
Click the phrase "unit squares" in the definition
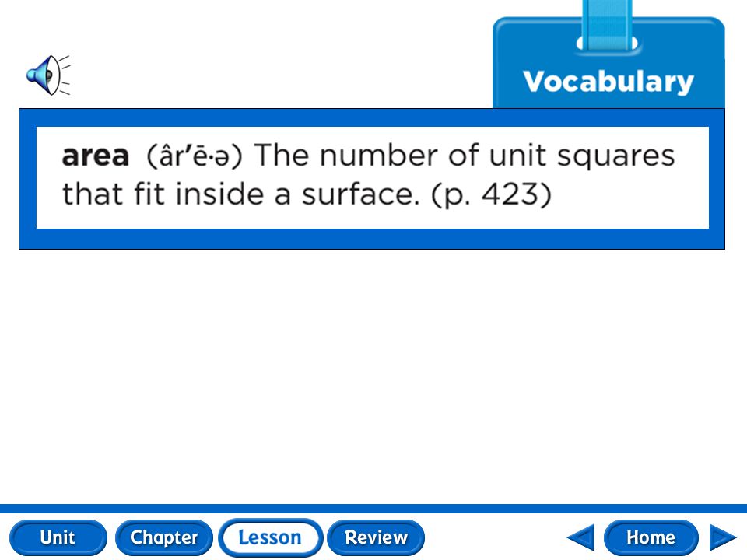pos(582,156)
